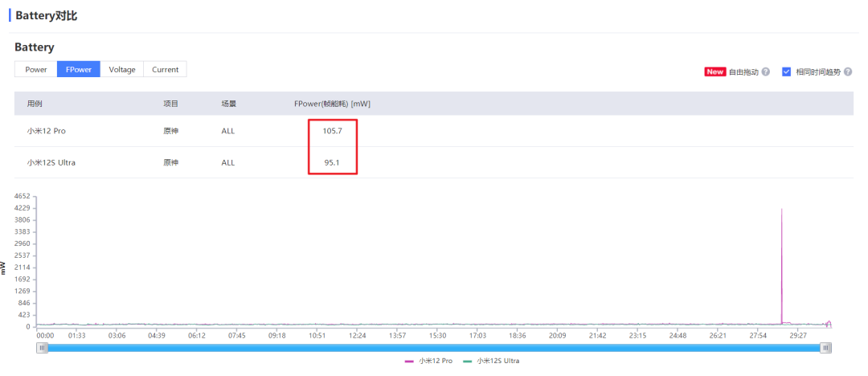Select the 小米12S Ultra table row
This screenshot has height=376, width=868.
pos(51,162)
